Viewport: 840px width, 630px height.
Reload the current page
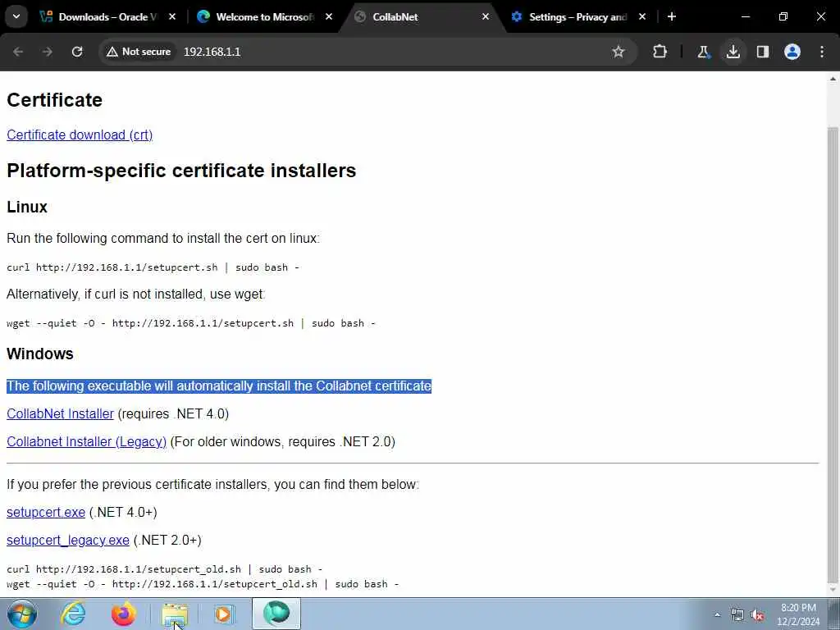[x=77, y=52]
